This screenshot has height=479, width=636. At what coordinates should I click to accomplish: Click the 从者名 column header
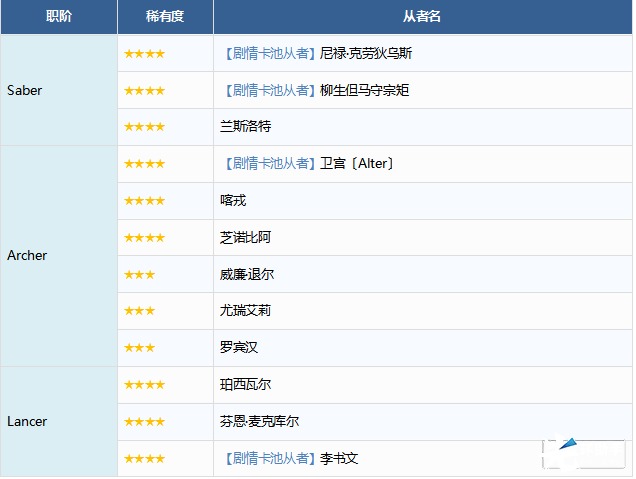click(423, 17)
